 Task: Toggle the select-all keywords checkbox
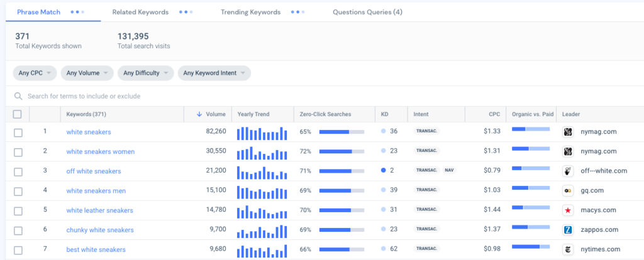pos(18,114)
